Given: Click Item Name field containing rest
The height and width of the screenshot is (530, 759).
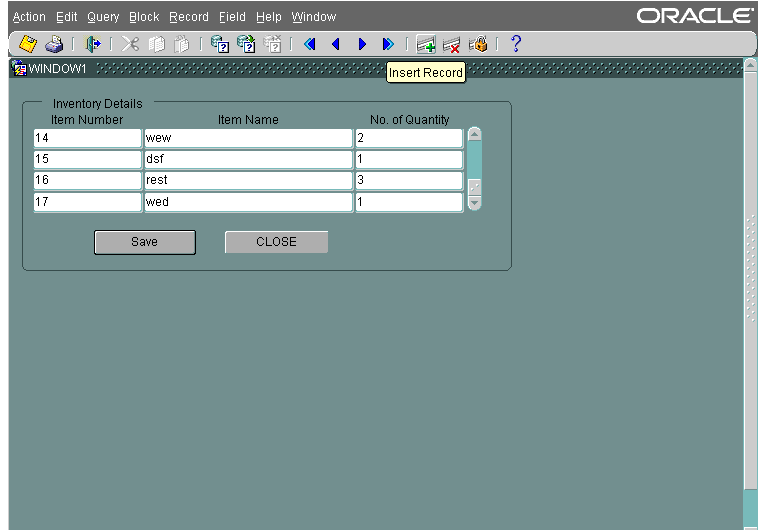Looking at the screenshot, I should point(248,181).
